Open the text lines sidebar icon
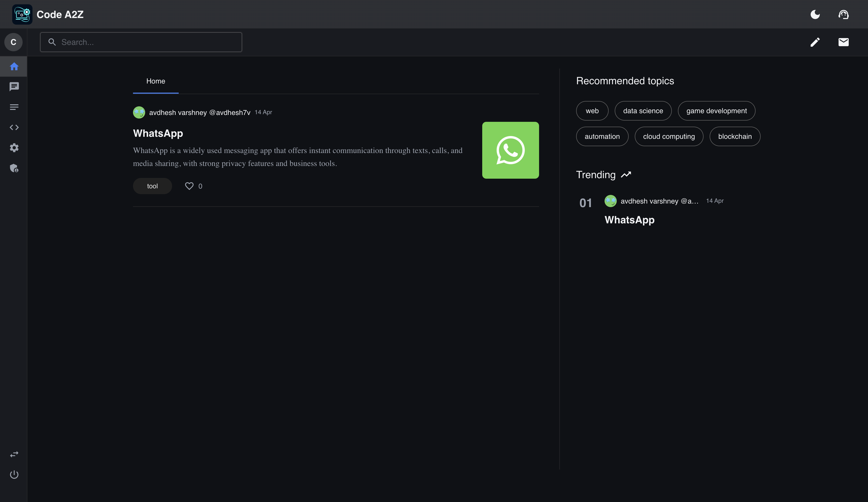Screen dimensions: 868x502 click(x=14, y=107)
